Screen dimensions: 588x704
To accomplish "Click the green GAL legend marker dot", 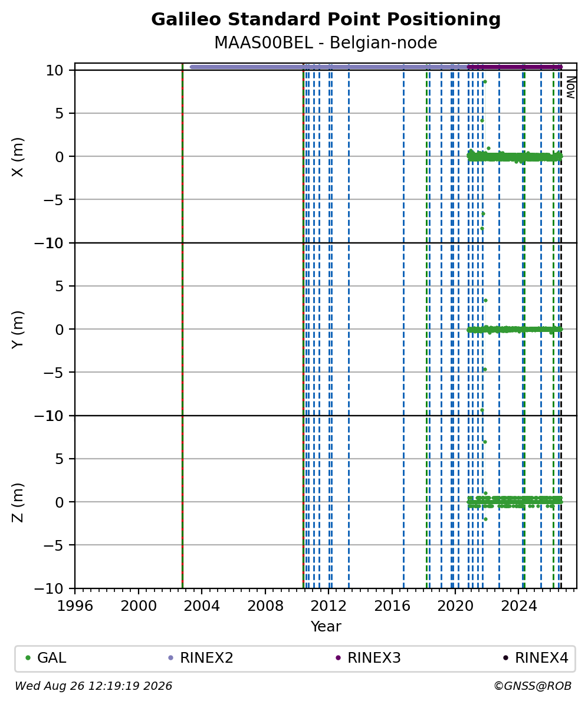I will pos(28,658).
